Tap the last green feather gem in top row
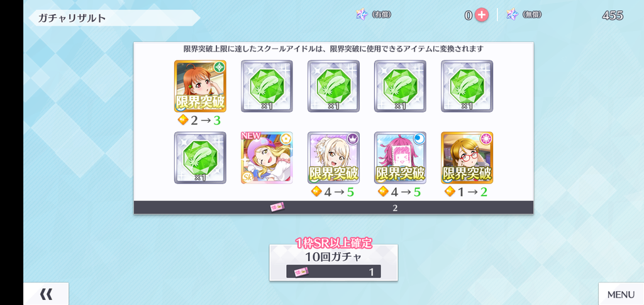This screenshot has height=305, width=644. pos(467,86)
